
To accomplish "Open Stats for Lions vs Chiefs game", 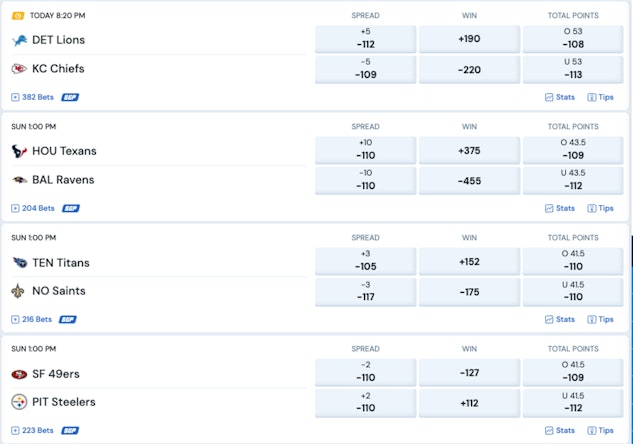I will pos(560,97).
